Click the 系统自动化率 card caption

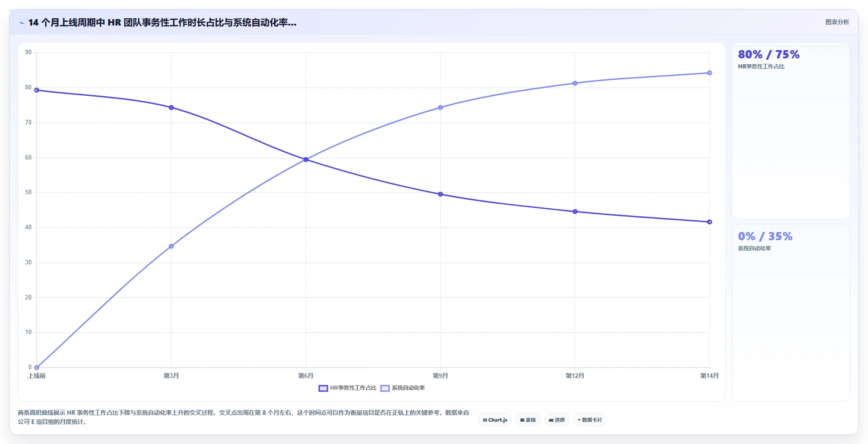tap(754, 248)
